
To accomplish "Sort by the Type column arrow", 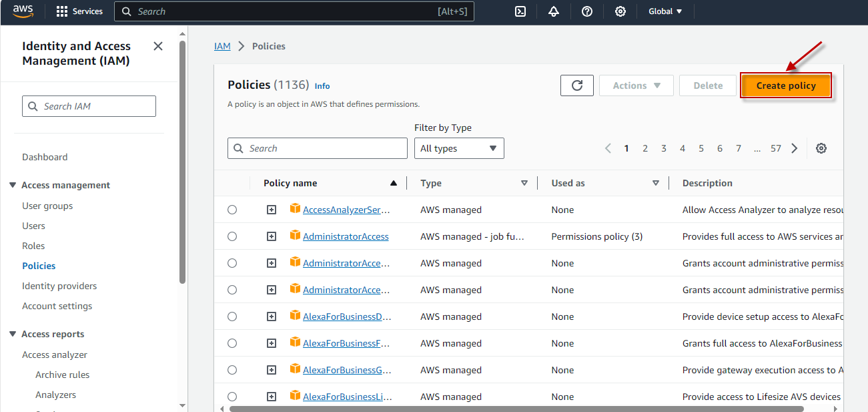I will (x=524, y=183).
